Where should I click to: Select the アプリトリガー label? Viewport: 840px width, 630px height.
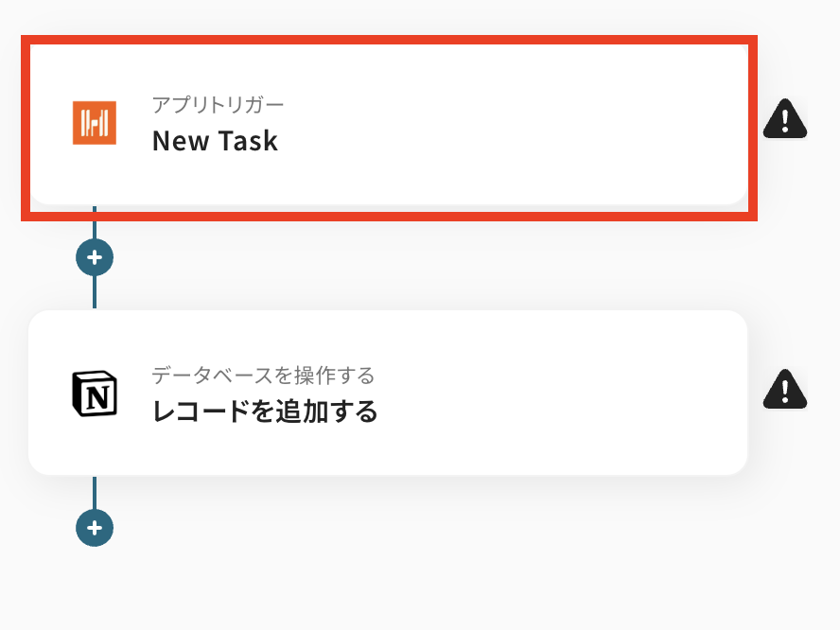218,104
